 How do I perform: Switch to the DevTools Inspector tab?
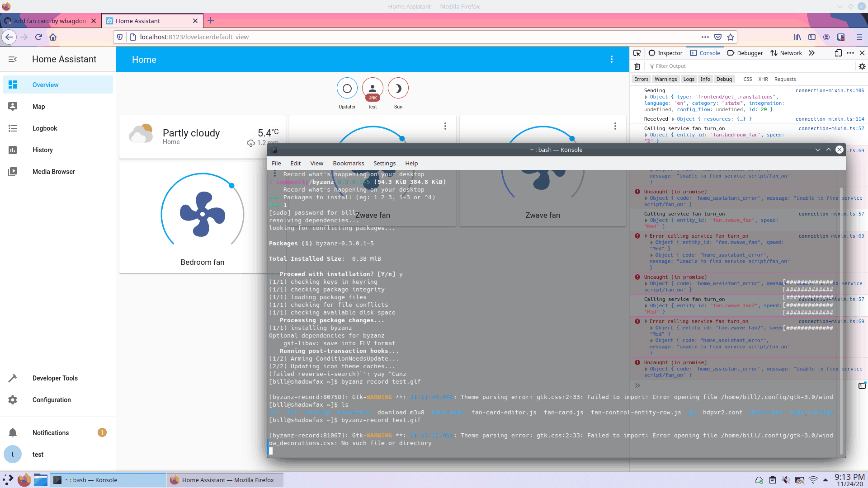pyautogui.click(x=665, y=53)
